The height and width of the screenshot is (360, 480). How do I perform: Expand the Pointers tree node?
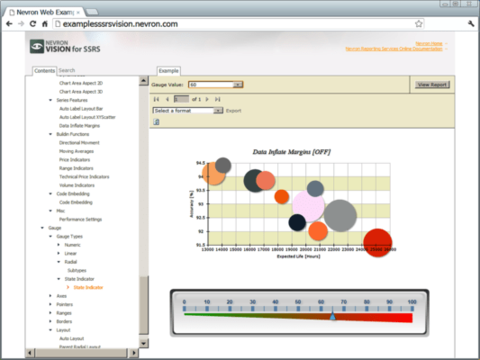tap(50, 304)
